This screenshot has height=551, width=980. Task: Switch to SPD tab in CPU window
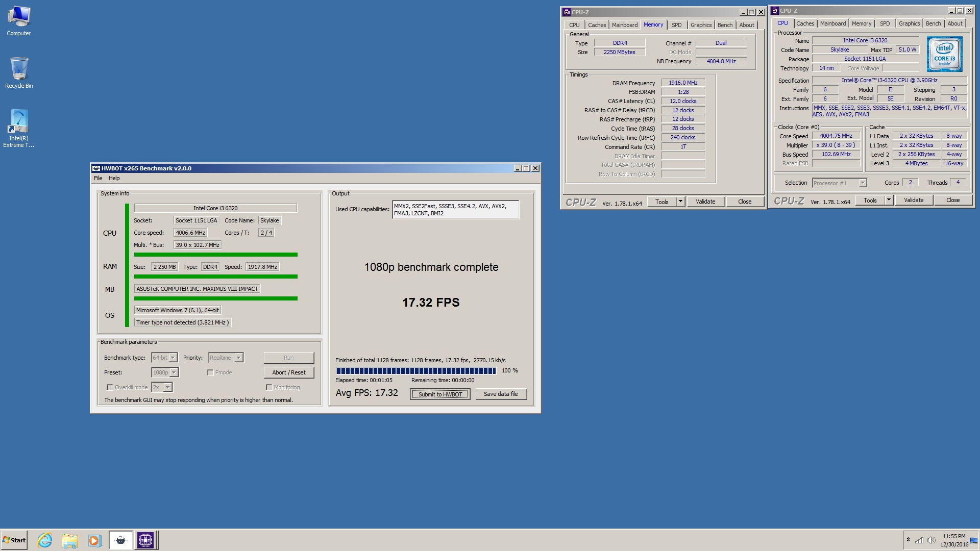click(x=885, y=23)
